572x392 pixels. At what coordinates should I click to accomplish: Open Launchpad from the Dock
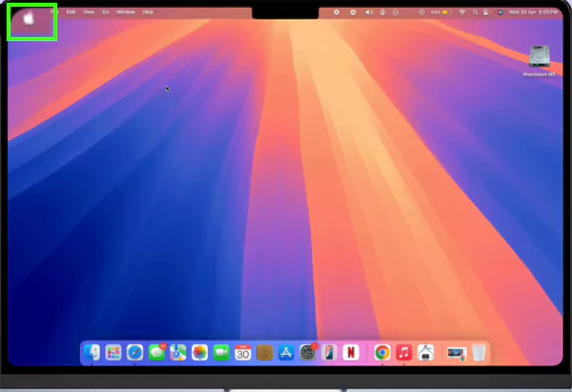click(x=113, y=353)
